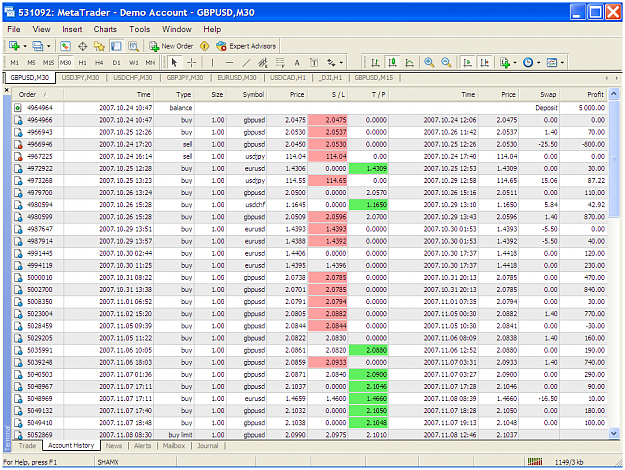Select the M5 timeframe
This screenshot has height=470, width=625.
[x=31, y=63]
